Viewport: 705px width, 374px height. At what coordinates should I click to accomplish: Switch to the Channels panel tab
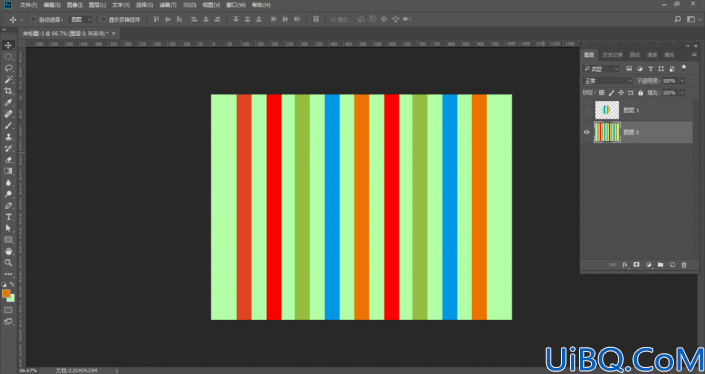click(x=652, y=55)
